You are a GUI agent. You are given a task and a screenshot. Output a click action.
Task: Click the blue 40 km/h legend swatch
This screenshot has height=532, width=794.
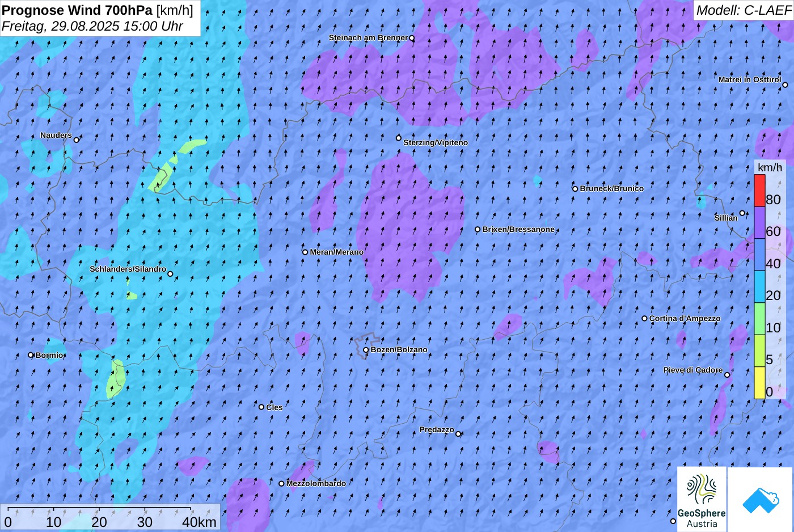[759, 255]
